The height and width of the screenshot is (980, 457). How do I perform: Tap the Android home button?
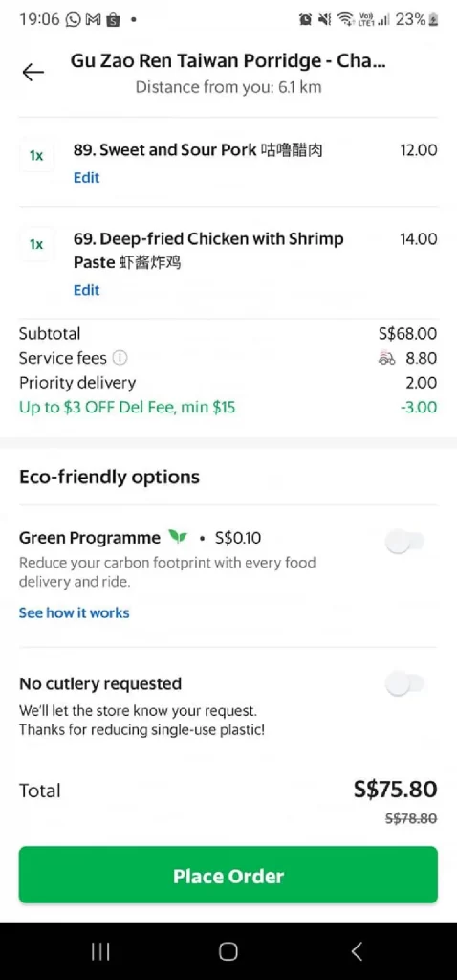pyautogui.click(x=228, y=952)
